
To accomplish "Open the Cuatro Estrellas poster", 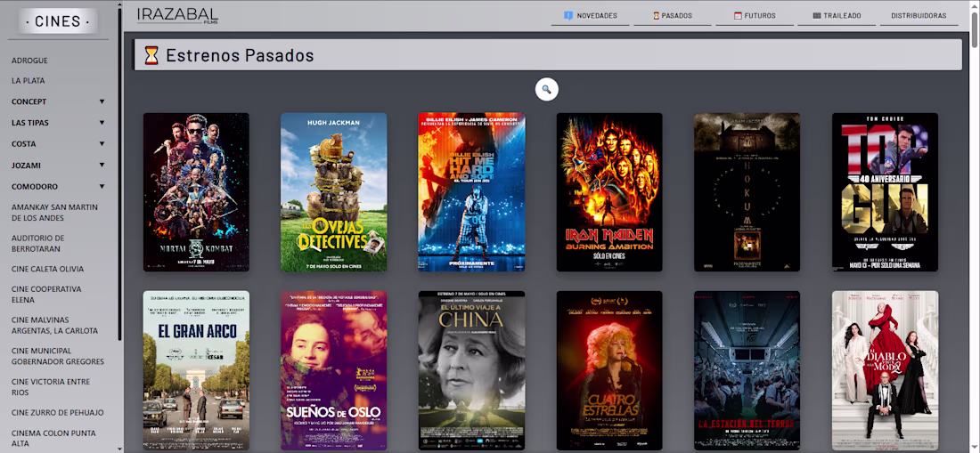I will click(x=609, y=370).
